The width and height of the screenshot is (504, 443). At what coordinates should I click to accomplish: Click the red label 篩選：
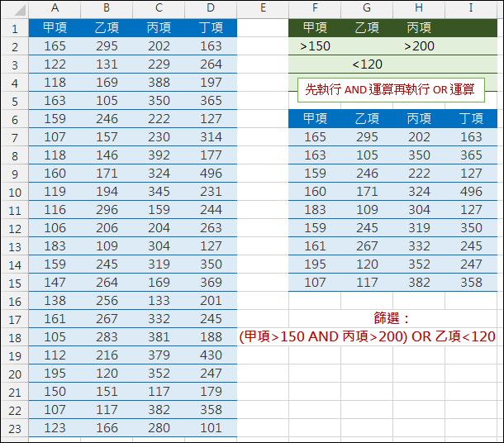click(392, 318)
